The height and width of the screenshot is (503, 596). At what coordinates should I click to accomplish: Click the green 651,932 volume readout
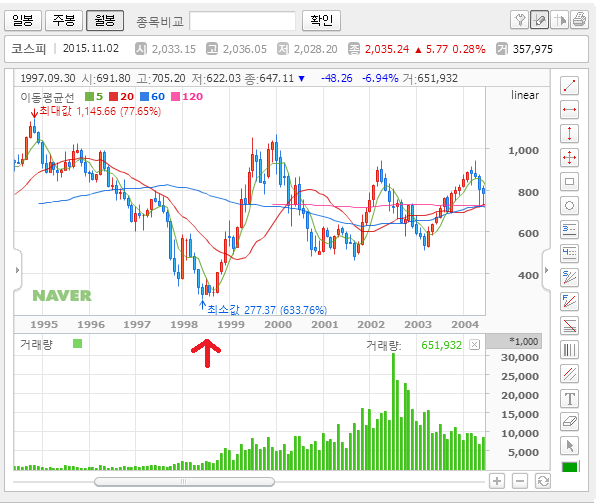pyautogui.click(x=442, y=345)
